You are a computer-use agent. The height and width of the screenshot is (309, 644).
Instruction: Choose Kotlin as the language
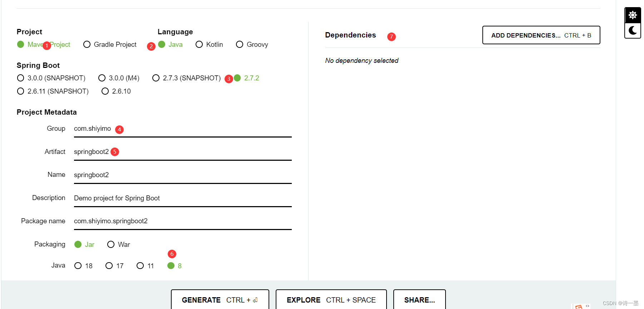point(209,44)
